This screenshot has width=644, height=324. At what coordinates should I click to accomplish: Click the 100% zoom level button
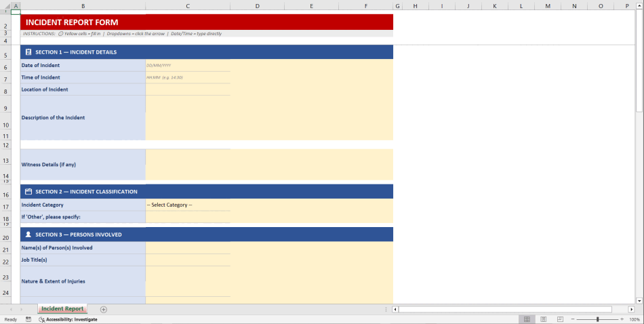[x=635, y=319]
